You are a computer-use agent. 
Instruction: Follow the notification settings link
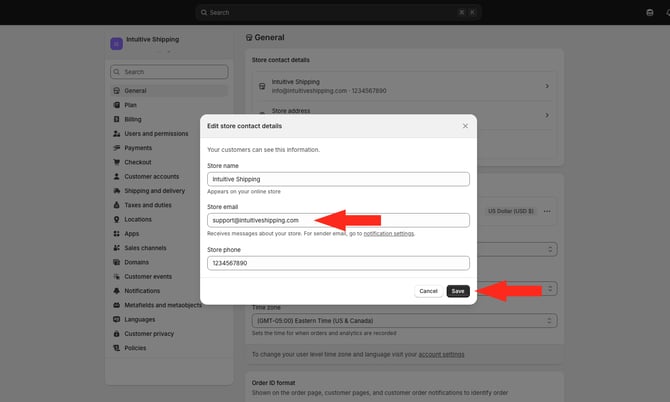click(x=388, y=234)
